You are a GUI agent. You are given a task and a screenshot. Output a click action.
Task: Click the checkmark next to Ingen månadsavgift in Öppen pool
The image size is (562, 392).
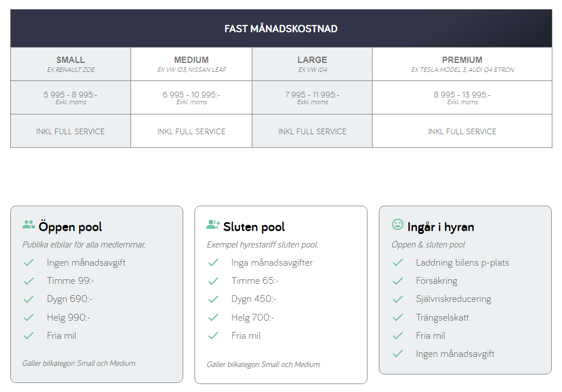coord(29,263)
